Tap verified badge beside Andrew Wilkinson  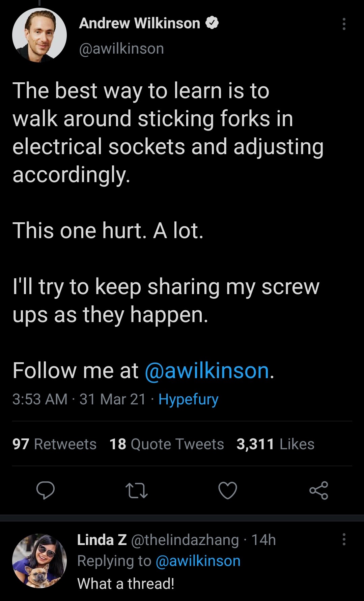point(212,23)
